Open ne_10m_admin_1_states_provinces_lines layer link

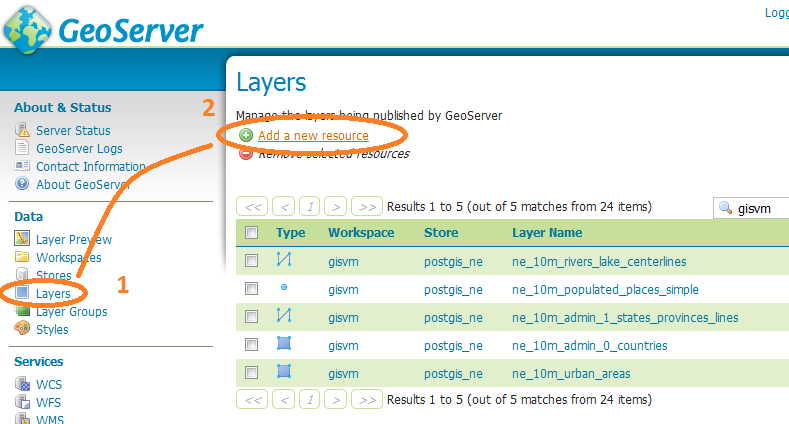coord(625,318)
